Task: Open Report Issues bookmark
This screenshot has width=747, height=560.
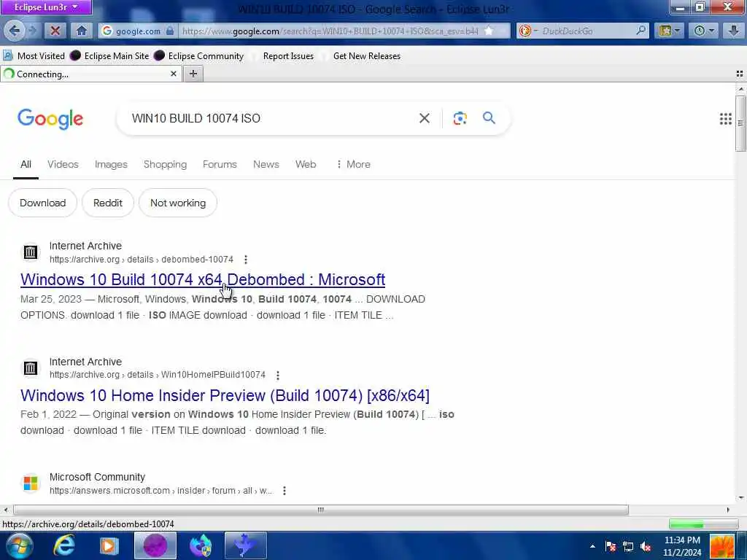Action: (x=288, y=55)
